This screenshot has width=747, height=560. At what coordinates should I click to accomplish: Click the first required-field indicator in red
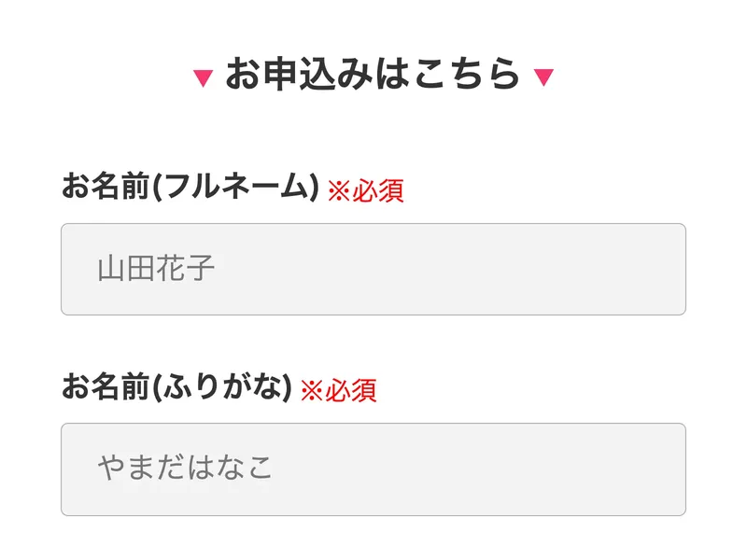368,190
